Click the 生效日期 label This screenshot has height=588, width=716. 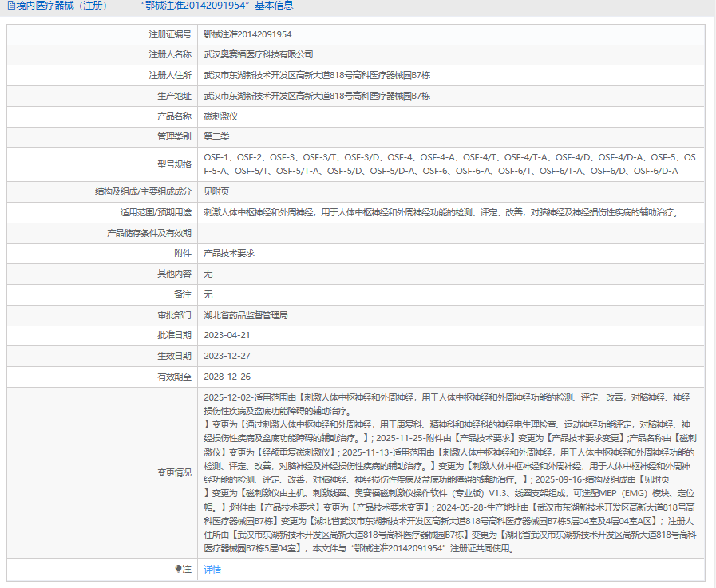tap(175, 356)
